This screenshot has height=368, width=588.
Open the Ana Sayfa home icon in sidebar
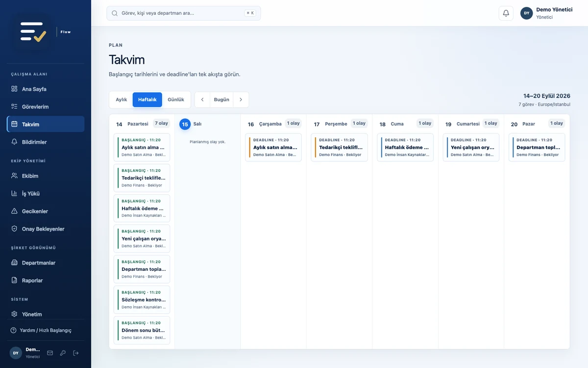click(x=14, y=89)
